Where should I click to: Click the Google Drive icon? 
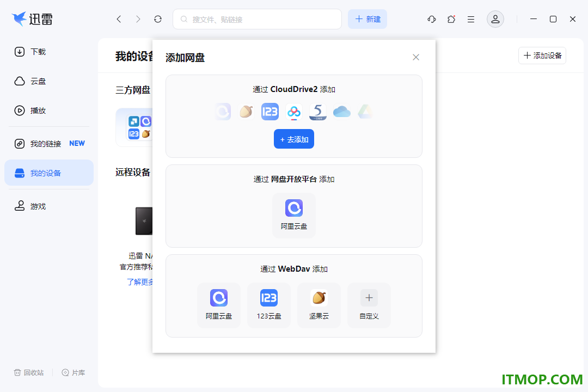pos(365,112)
